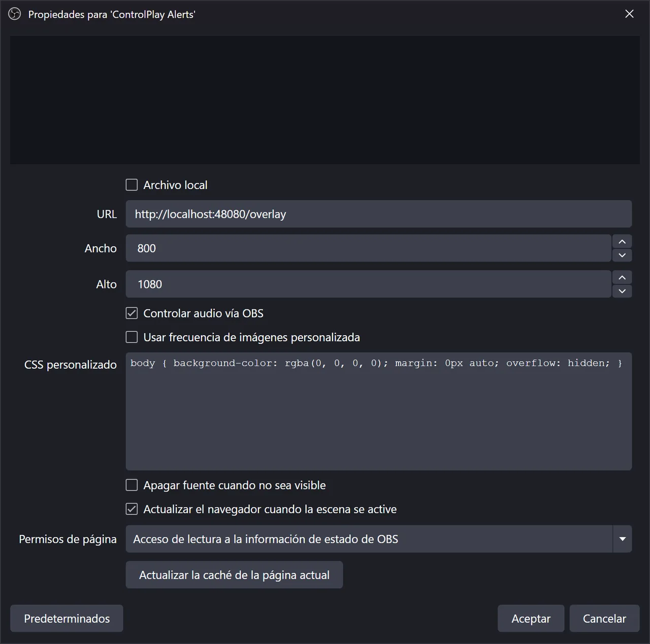Click the Cancelar button
The height and width of the screenshot is (644, 650).
coord(604,619)
